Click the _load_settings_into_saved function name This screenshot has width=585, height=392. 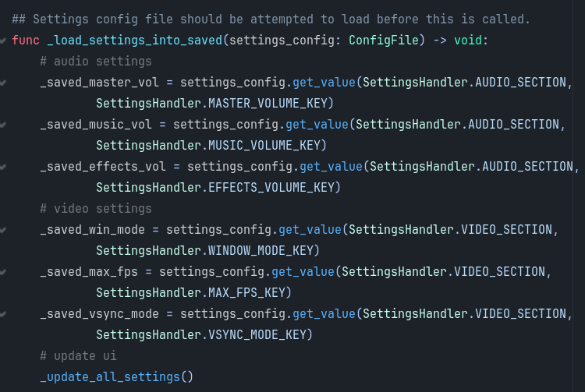click(x=135, y=41)
